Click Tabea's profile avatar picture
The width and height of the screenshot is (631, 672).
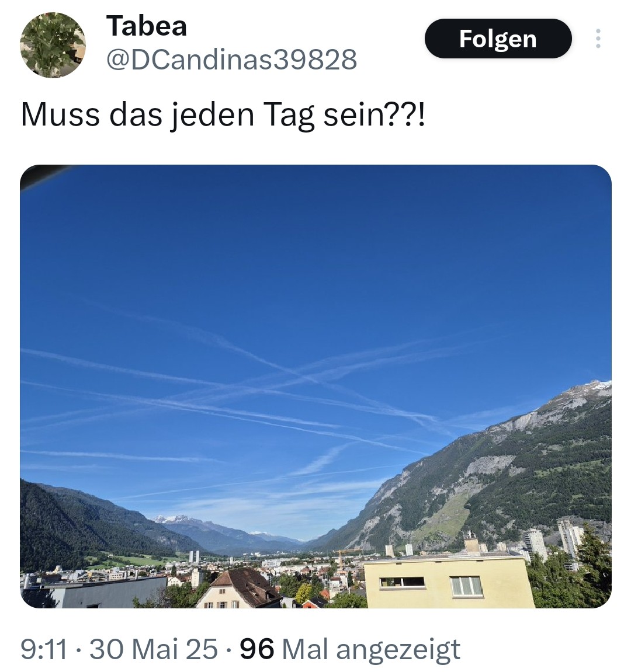[x=53, y=45]
